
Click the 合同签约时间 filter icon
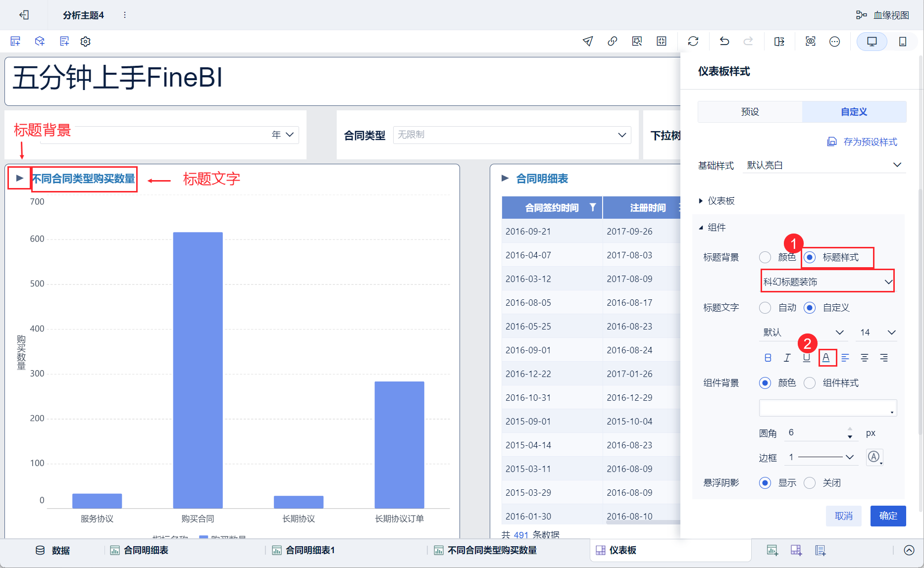593,207
